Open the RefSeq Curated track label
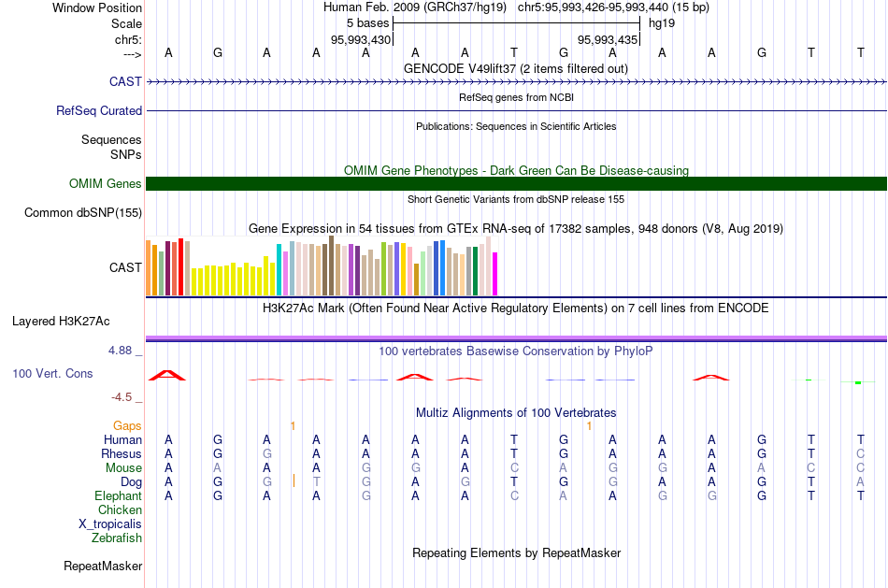Viewport: 888px width, 588px height. click(98, 110)
